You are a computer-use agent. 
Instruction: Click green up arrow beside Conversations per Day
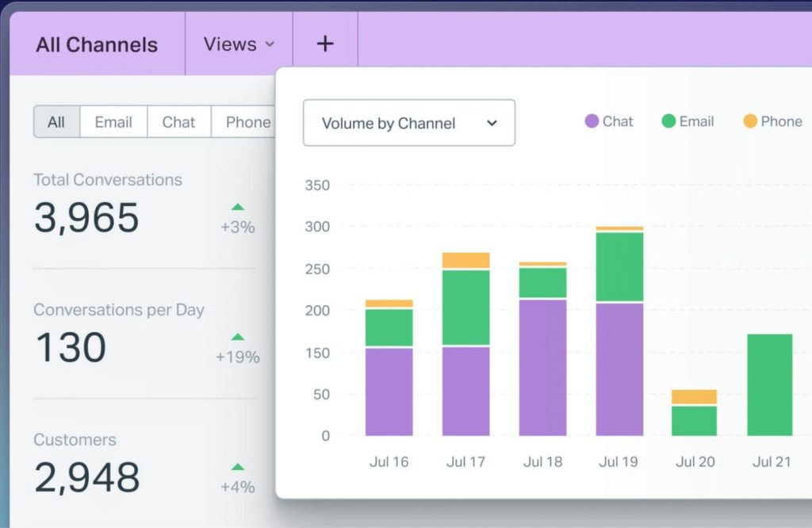click(238, 337)
